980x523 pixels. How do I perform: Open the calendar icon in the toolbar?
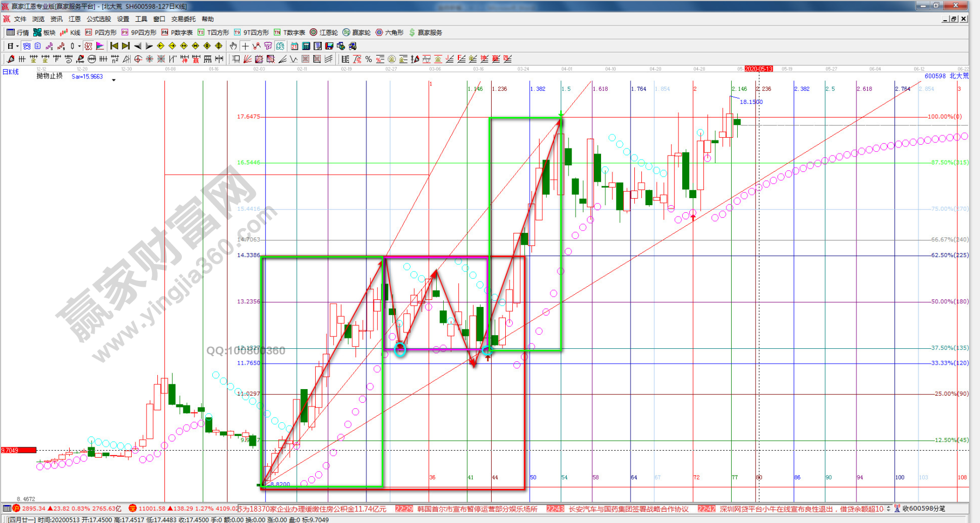point(294,46)
